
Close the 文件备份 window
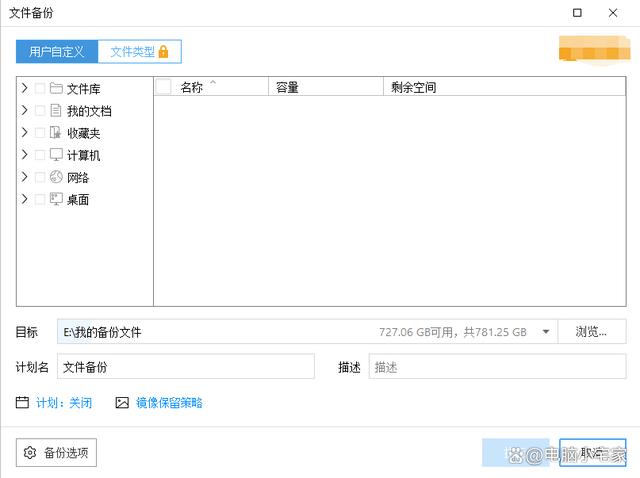pyautogui.click(x=613, y=13)
